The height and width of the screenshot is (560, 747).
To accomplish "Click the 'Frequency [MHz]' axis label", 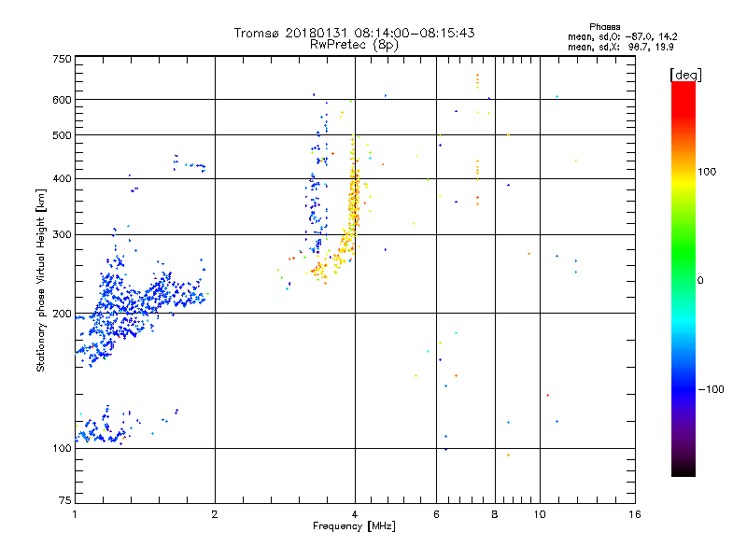I will click(354, 526).
